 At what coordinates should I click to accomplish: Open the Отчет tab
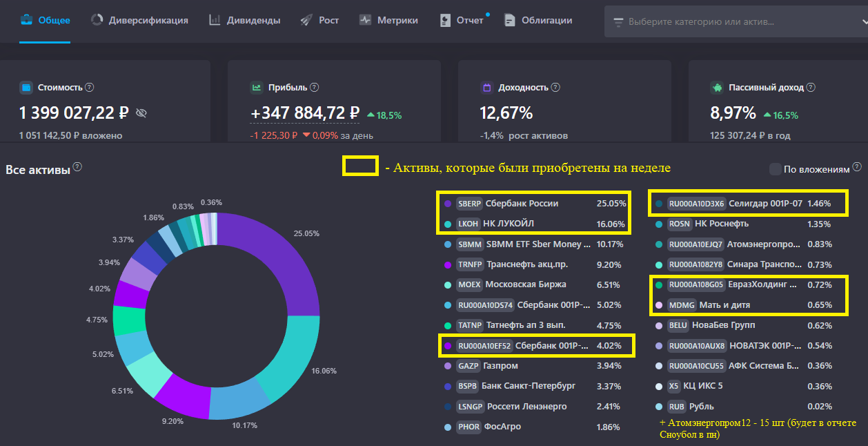click(x=462, y=21)
